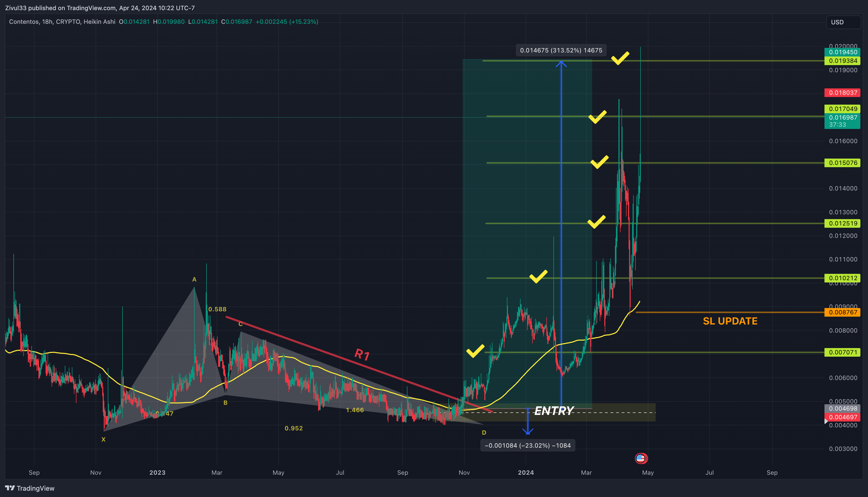Click the yellow checkmark on the 0.007071 line
Screen dimensions: 868x497
[x=475, y=351]
